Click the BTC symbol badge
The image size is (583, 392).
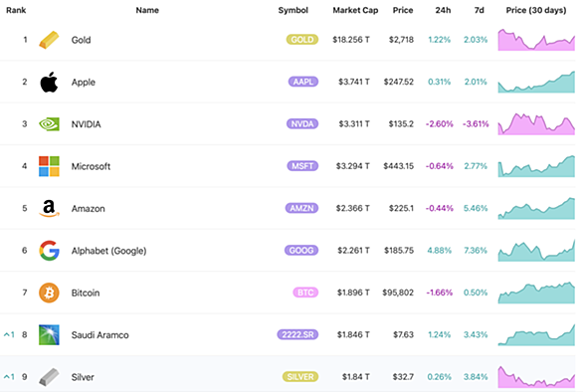pyautogui.click(x=305, y=293)
